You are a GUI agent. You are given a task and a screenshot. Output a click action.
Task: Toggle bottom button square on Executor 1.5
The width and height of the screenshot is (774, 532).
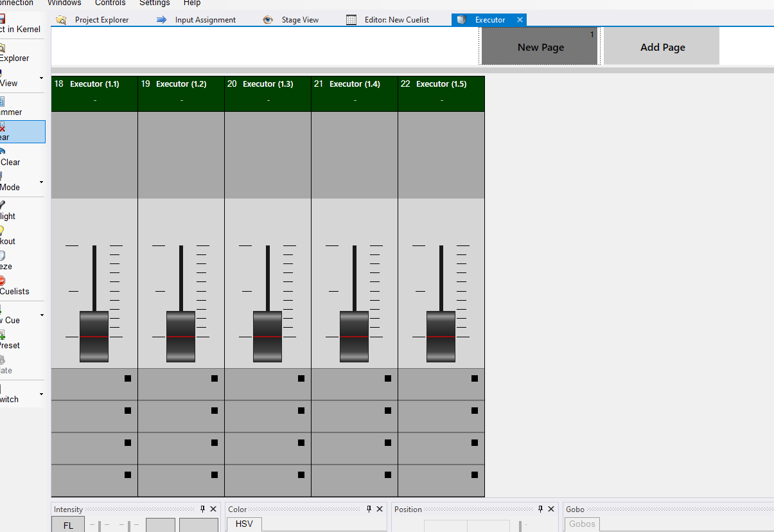click(475, 475)
